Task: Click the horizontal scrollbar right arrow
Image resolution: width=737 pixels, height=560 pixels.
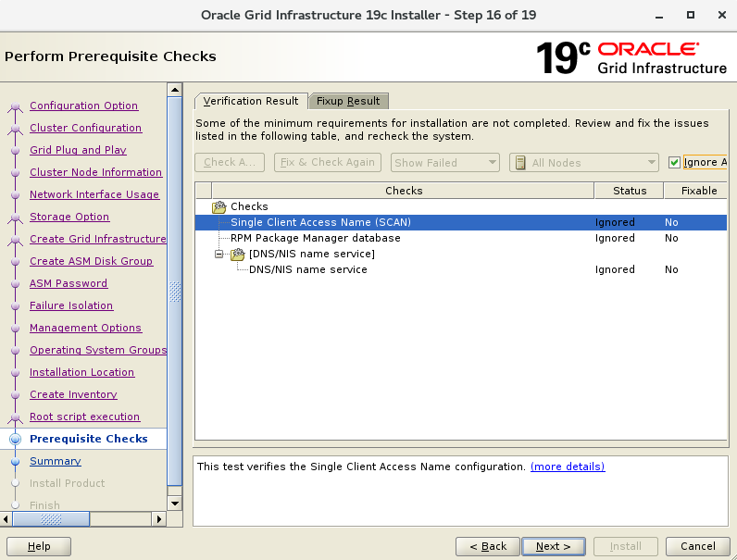Action: coord(159,519)
